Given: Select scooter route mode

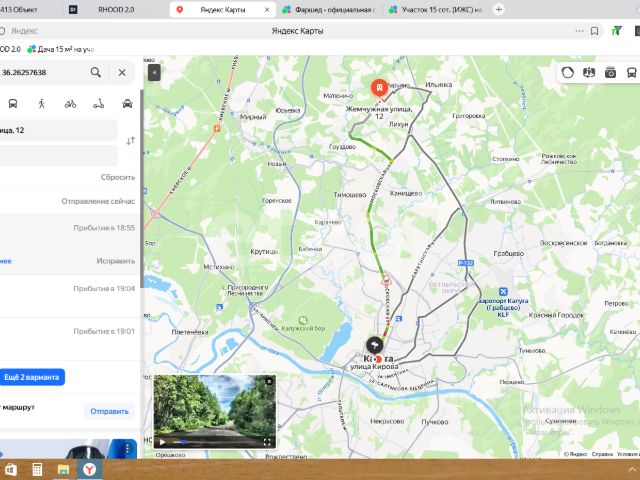Looking at the screenshot, I should tap(99, 104).
